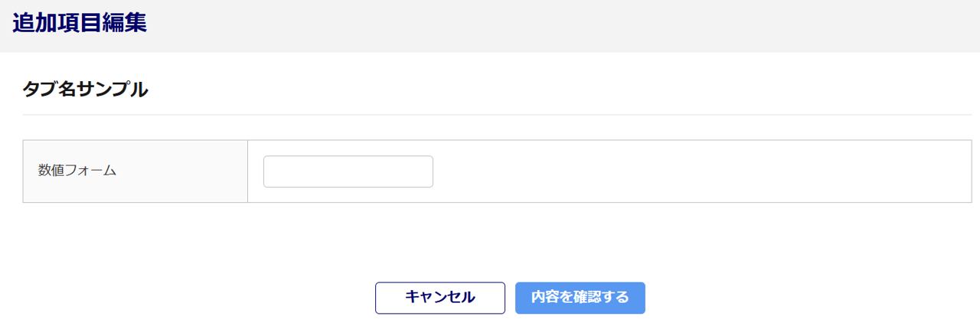Click the 追加項目編集 heading text
The height and width of the screenshot is (326, 980).
coord(80,23)
